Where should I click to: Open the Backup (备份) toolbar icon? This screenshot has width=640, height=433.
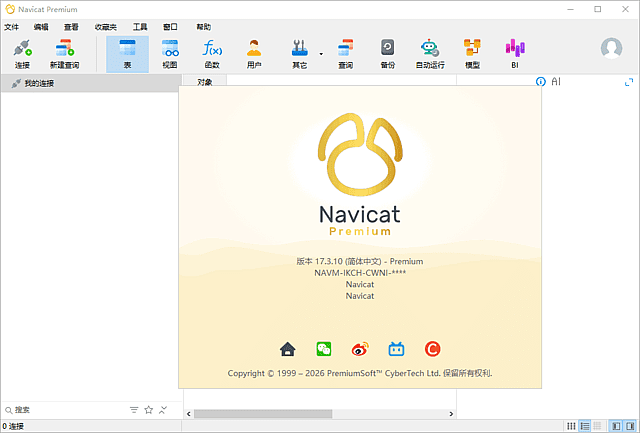click(x=387, y=54)
